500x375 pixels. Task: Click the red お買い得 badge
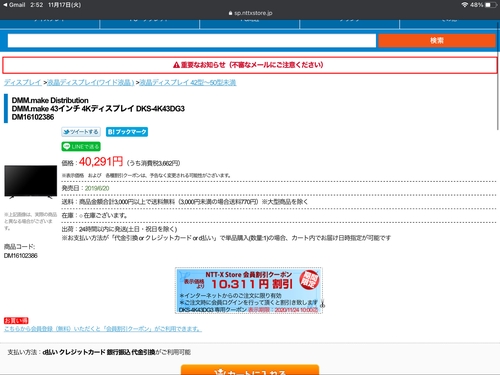coord(16,321)
